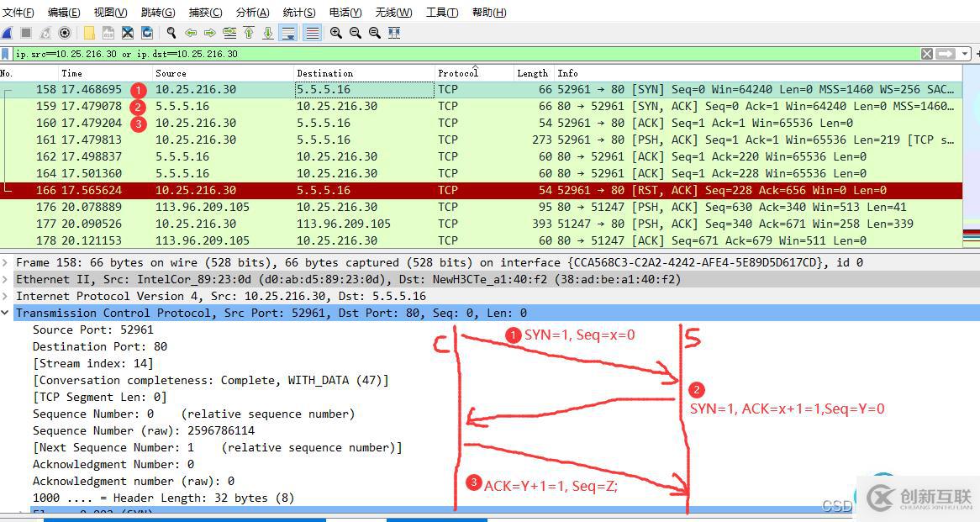
Task: Select packet 160 ACK row
Action: pyautogui.click(x=481, y=124)
